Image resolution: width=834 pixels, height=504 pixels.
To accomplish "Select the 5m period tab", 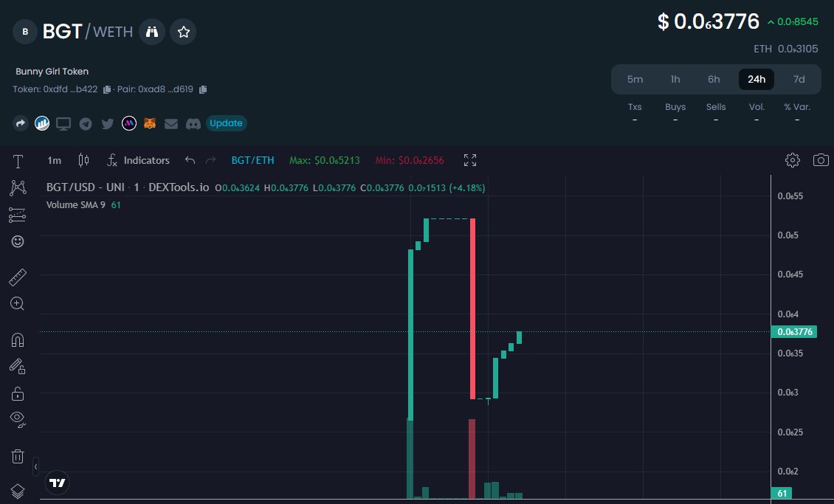I will (635, 79).
